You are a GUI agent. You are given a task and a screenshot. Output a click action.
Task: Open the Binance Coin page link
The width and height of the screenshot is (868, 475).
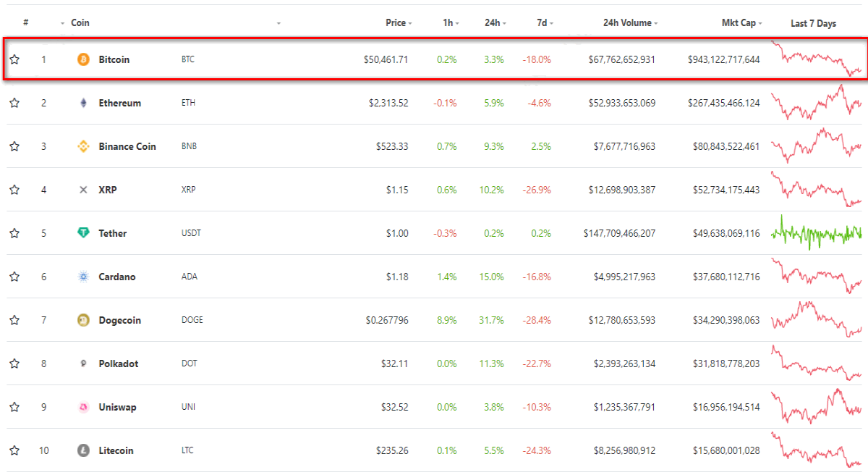[127, 146]
